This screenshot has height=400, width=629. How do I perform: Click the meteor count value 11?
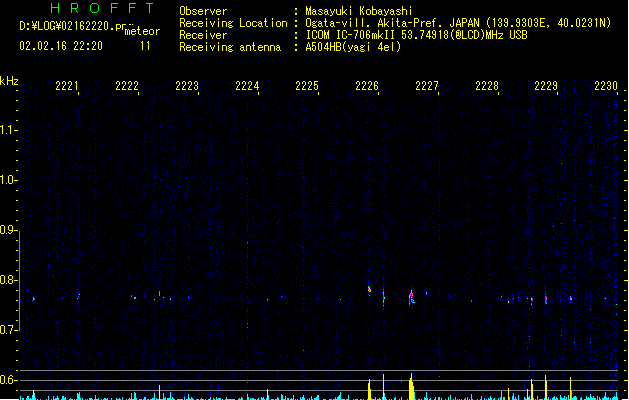click(145, 46)
